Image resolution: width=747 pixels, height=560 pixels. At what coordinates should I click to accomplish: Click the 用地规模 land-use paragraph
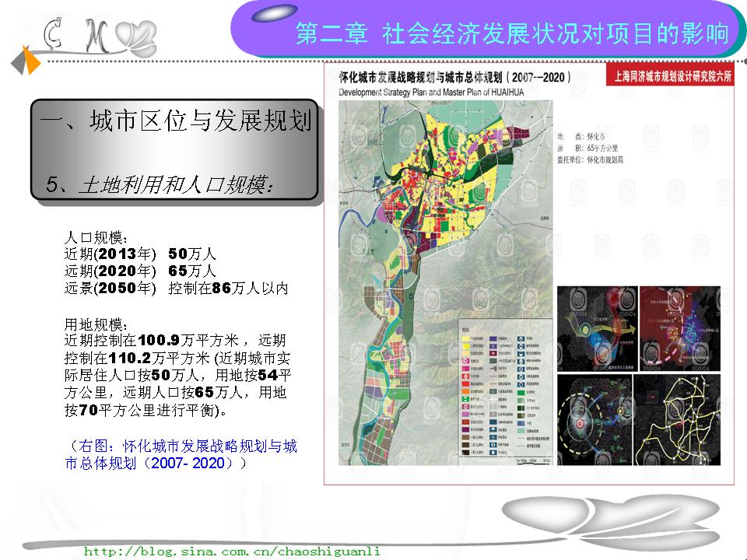pyautogui.click(x=177, y=366)
